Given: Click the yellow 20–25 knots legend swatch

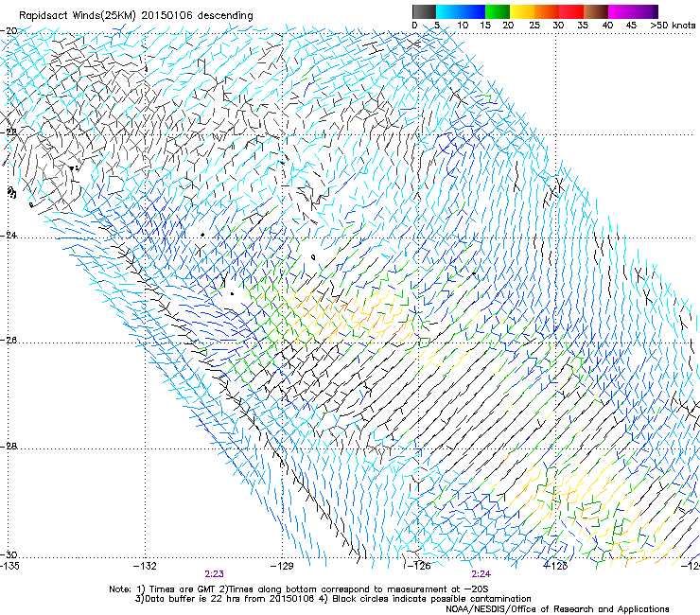Looking at the screenshot, I should pos(522,11).
